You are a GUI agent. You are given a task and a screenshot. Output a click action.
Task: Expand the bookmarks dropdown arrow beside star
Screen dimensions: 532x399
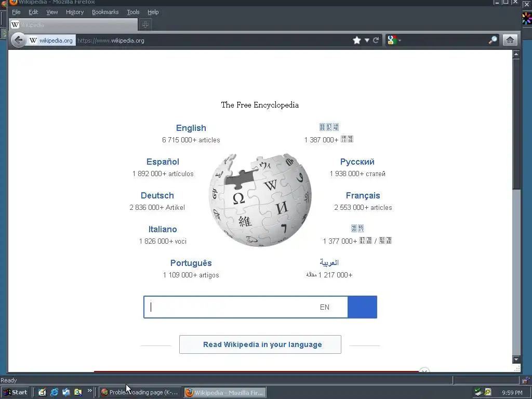coord(367,41)
